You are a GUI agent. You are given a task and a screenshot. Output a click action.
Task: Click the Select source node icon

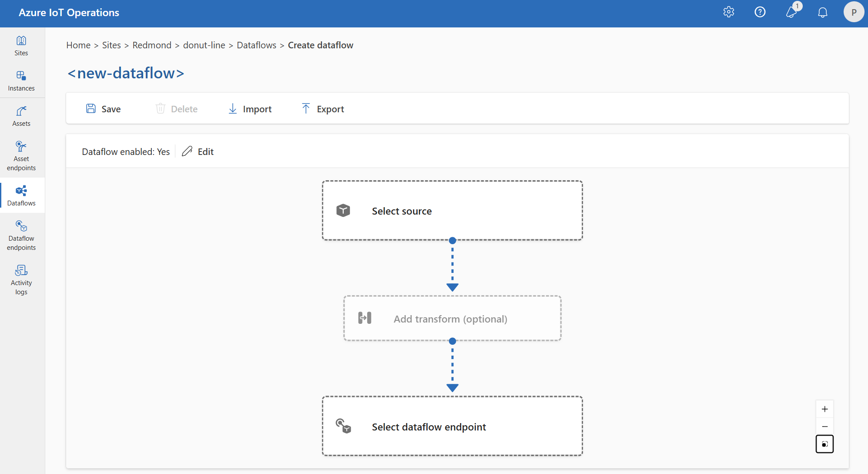tap(344, 211)
